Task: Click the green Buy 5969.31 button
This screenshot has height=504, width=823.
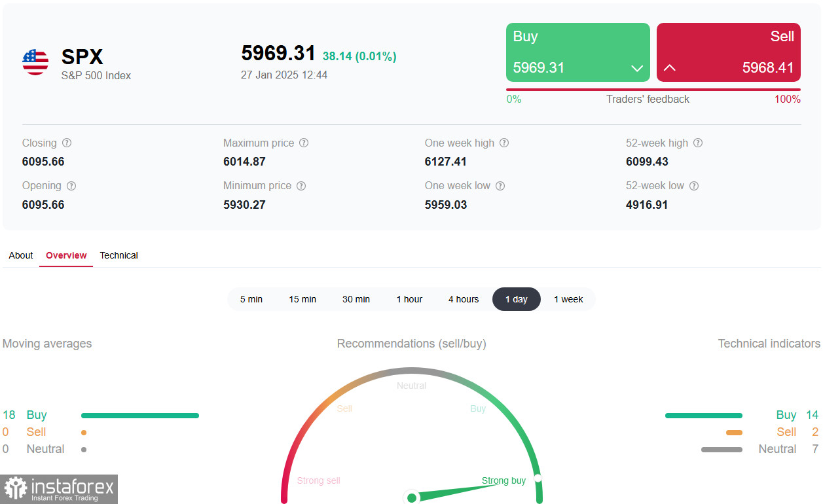Action: 578,52
